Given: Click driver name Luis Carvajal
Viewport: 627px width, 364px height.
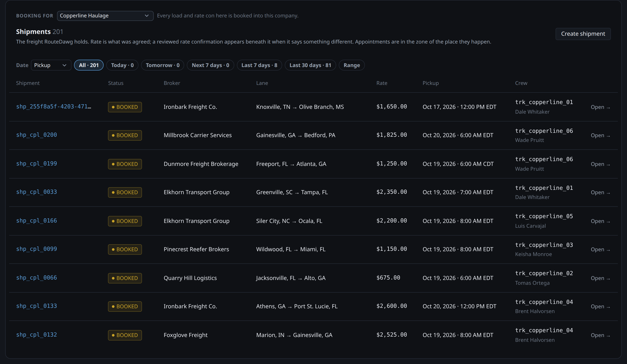Looking at the screenshot, I should 530,226.
